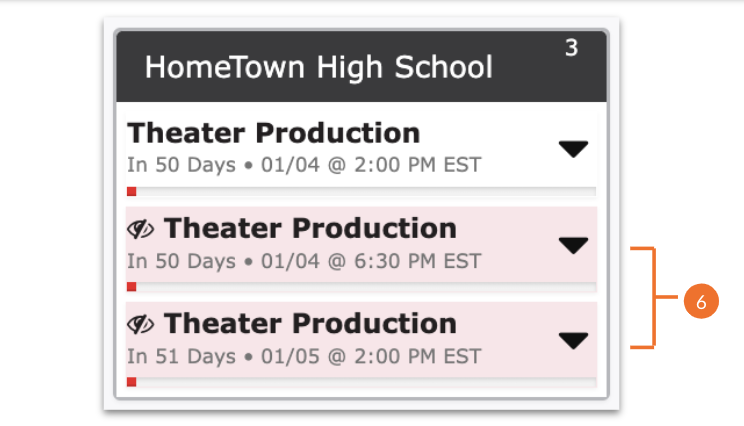Click the progress bar under the 2:00 PM 01/04 event
The image size is (744, 426).
pos(362,191)
